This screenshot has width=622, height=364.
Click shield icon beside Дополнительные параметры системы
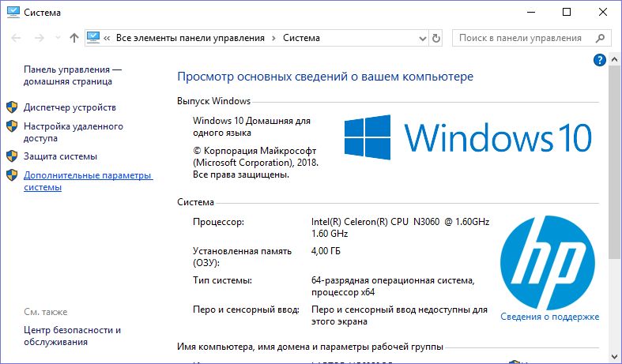(x=12, y=174)
